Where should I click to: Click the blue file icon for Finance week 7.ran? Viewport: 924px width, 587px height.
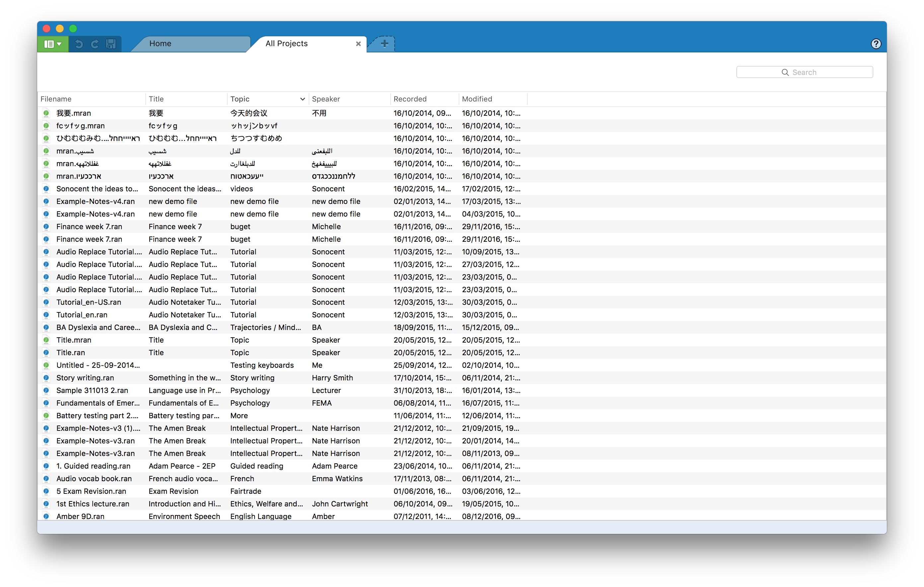tap(46, 227)
